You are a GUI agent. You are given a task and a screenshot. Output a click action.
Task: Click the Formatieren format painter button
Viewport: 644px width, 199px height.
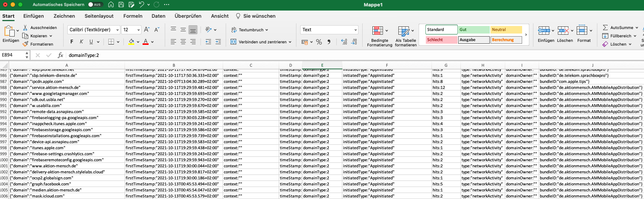38,44
